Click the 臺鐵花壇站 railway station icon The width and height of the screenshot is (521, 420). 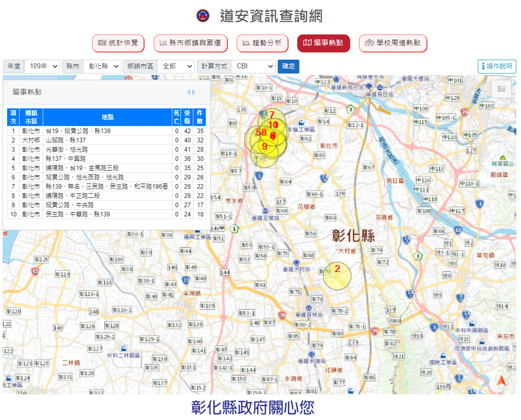[x=265, y=211]
